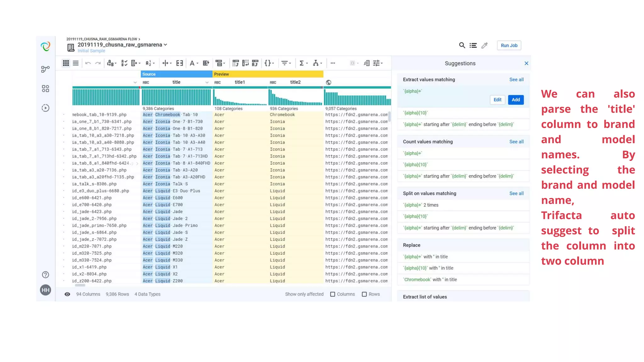Open the recipe list icon
Screen dimensions: 644x362
click(x=473, y=45)
